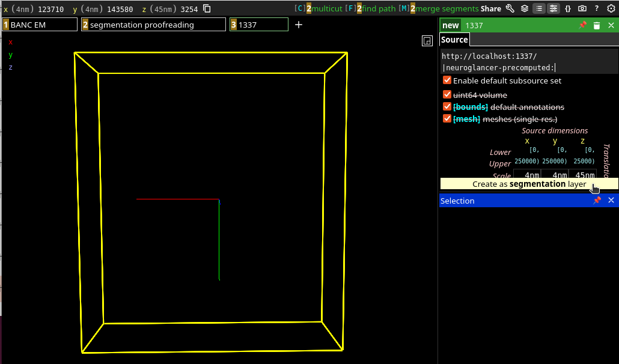
Task: Change layer type via the 'new' dropdown
Action: pyautogui.click(x=451, y=25)
